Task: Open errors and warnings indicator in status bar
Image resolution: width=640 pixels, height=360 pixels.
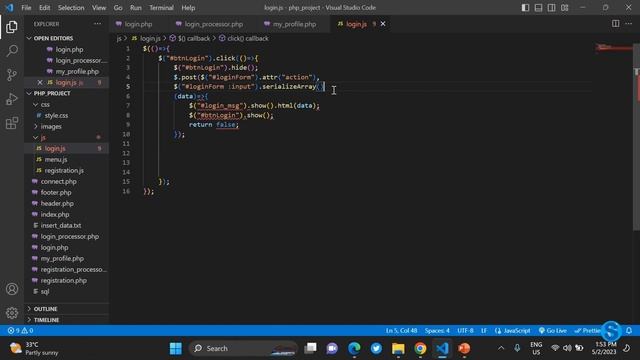Action: click(x=20, y=331)
